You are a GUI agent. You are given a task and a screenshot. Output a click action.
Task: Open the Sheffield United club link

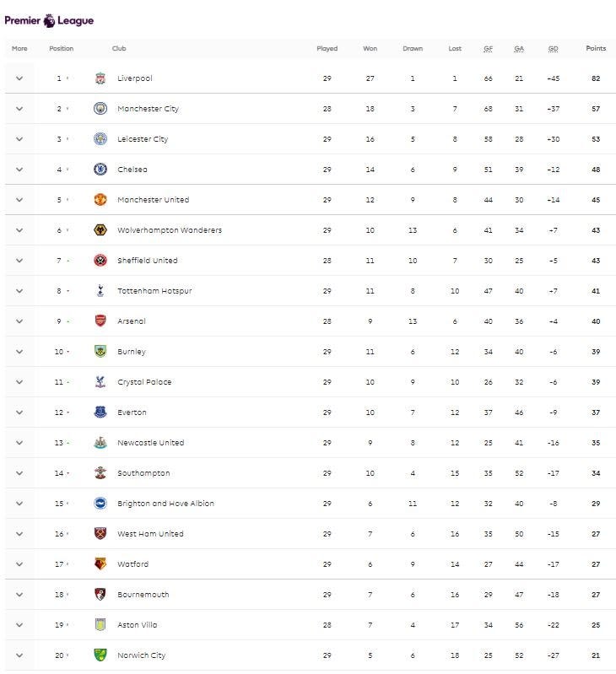tap(148, 261)
